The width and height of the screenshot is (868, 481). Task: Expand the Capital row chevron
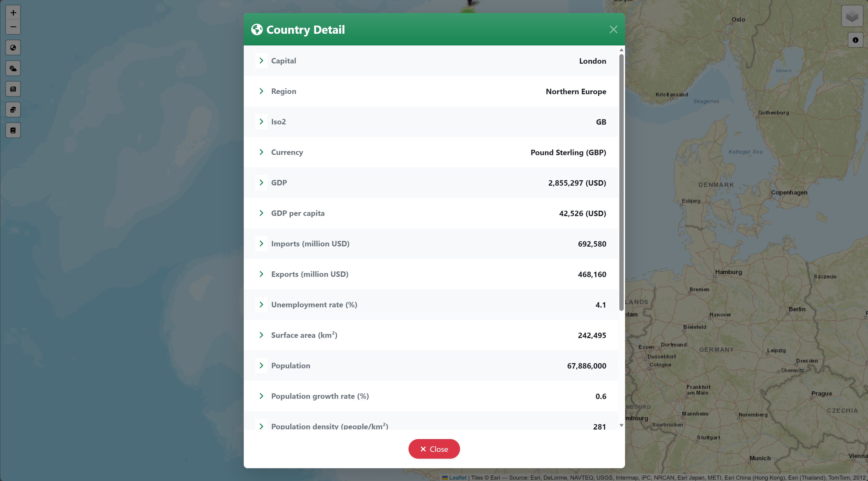[x=261, y=61]
